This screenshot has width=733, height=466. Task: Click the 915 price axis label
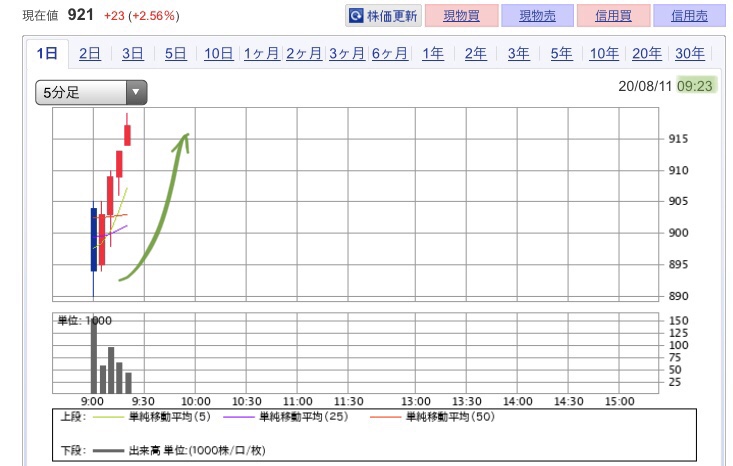tap(678, 139)
